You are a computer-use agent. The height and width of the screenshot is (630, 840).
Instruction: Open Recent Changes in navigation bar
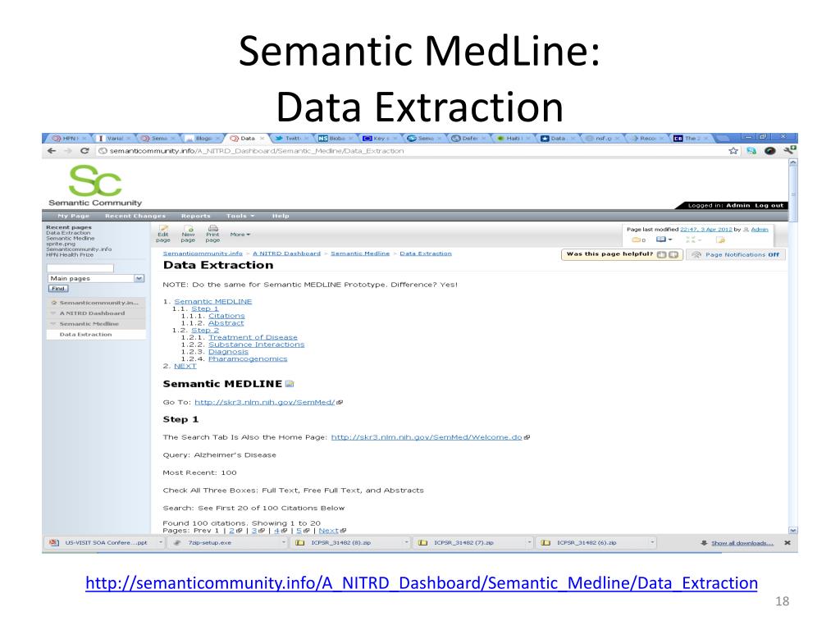135,216
